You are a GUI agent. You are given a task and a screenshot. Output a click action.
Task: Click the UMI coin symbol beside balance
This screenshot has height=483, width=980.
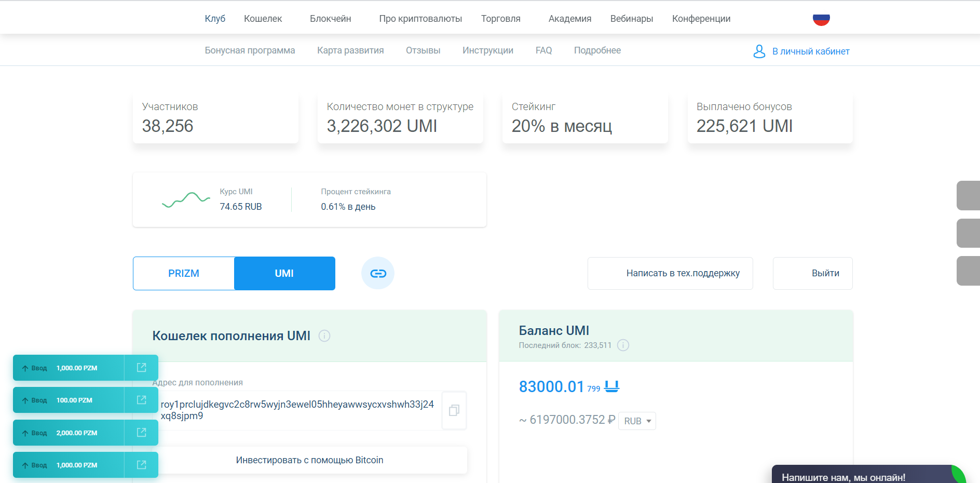612,386
